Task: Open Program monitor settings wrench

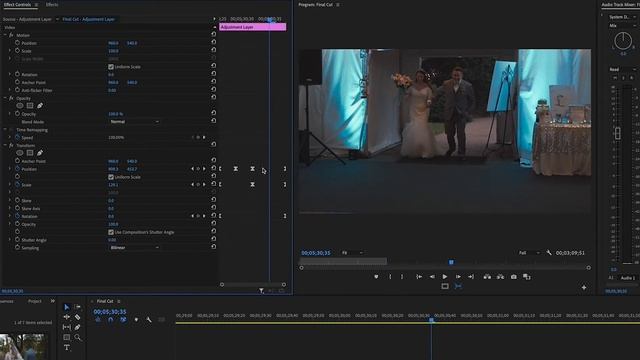Action: click(549, 253)
